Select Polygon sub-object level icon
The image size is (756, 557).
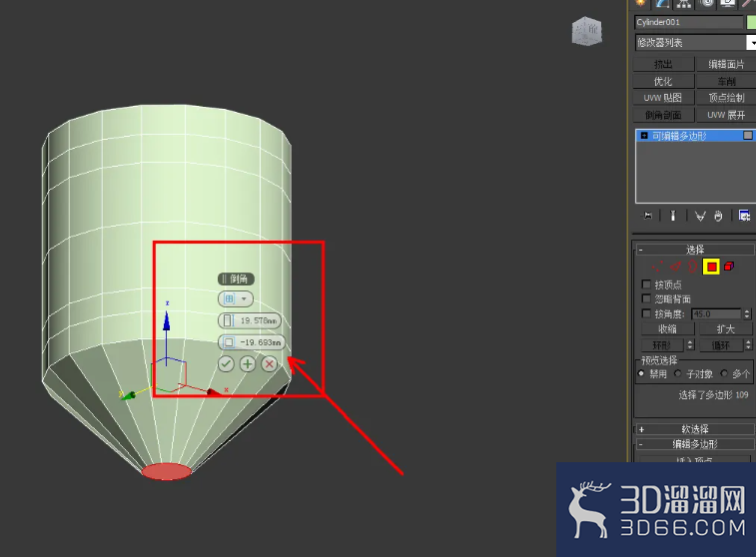click(x=711, y=267)
